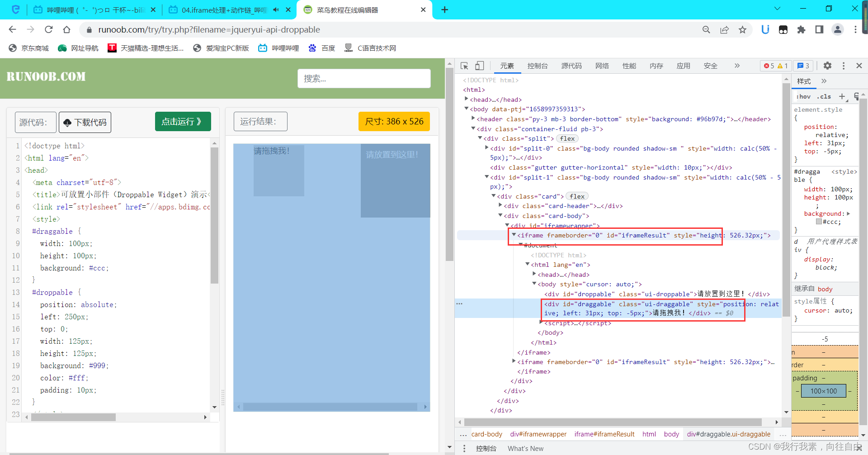
Task: Open the extensions puzzle icon
Action: pyautogui.click(x=801, y=29)
